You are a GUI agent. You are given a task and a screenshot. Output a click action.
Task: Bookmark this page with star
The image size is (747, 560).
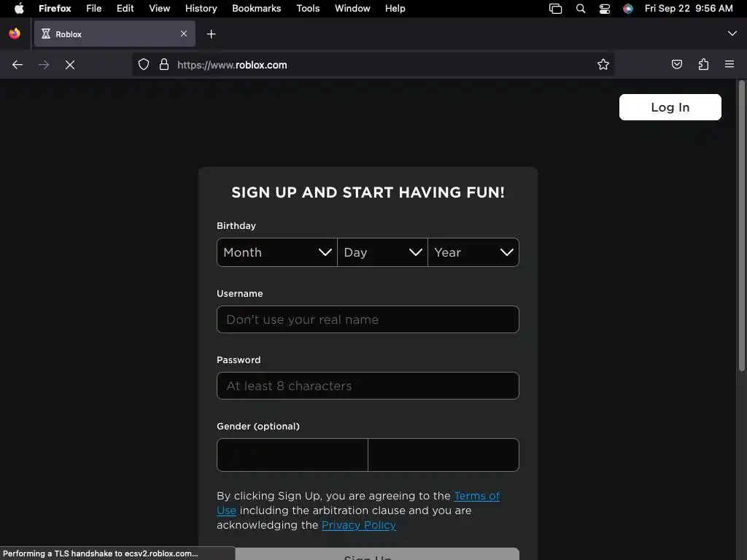pyautogui.click(x=603, y=64)
